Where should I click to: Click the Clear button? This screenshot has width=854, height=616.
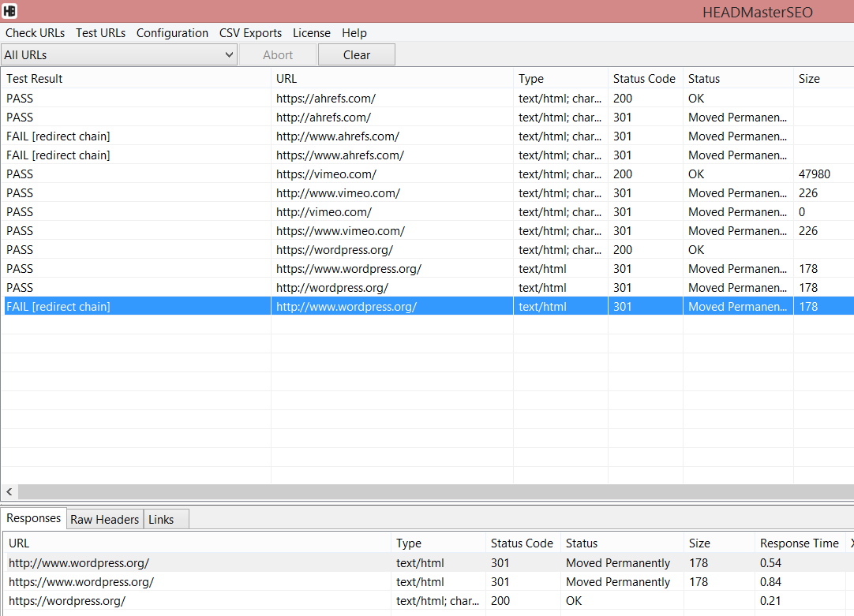point(357,55)
